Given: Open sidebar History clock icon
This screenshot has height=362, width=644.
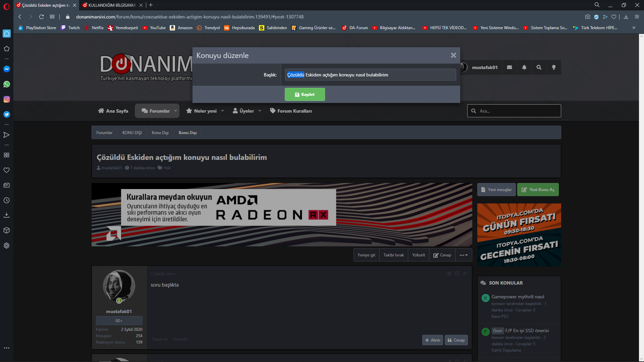Looking at the screenshot, I should click(6, 200).
